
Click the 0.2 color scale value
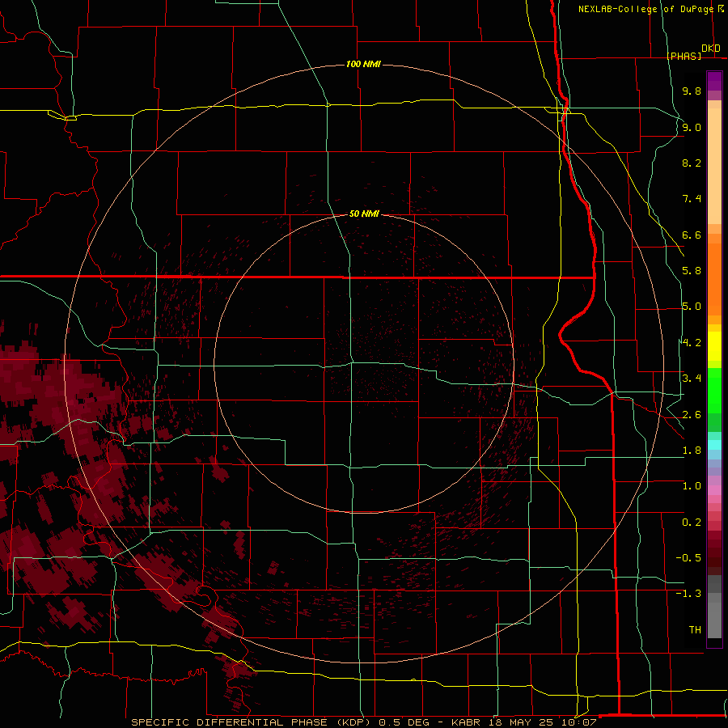pos(692,523)
